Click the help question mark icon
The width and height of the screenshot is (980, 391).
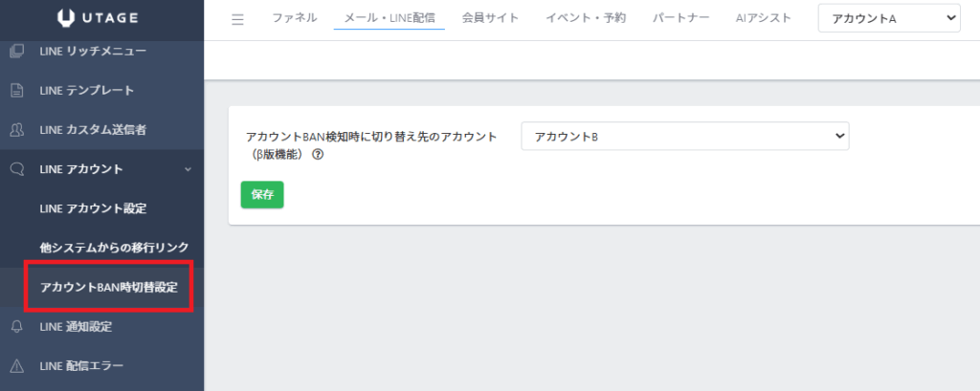point(317,155)
